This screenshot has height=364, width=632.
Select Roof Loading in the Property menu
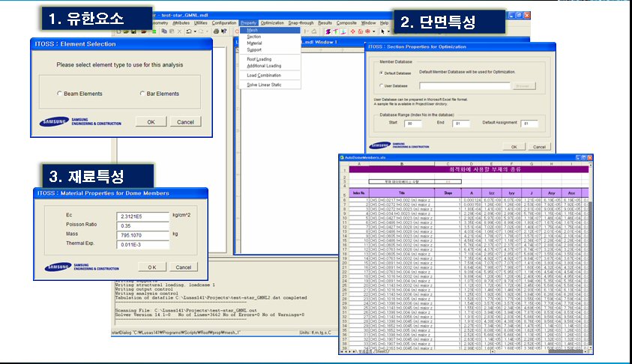click(259, 58)
